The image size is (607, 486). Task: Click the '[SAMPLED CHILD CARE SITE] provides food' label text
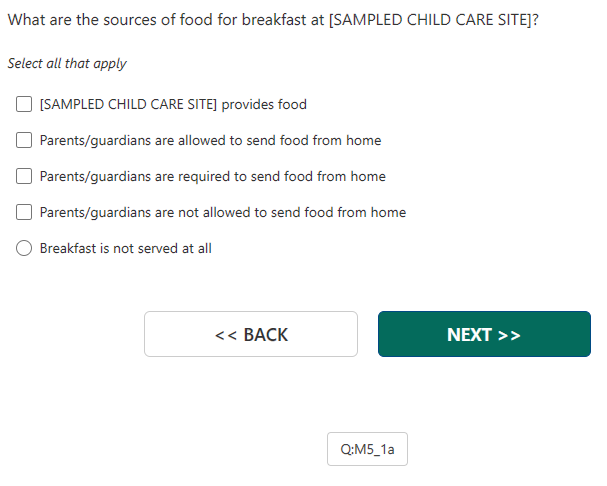(x=173, y=104)
